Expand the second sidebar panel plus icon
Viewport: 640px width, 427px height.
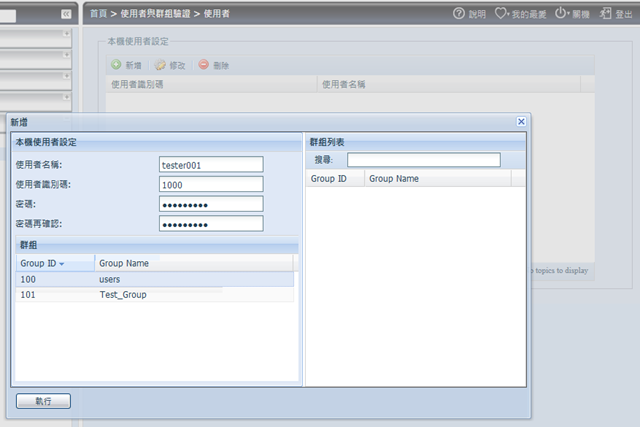coord(66,55)
